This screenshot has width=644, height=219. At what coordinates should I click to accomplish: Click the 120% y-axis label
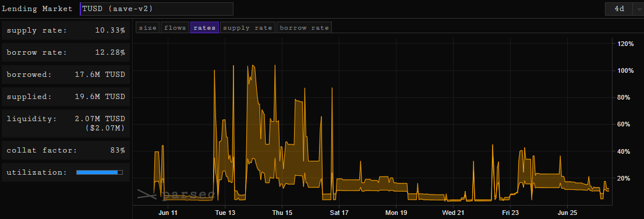[x=626, y=44]
